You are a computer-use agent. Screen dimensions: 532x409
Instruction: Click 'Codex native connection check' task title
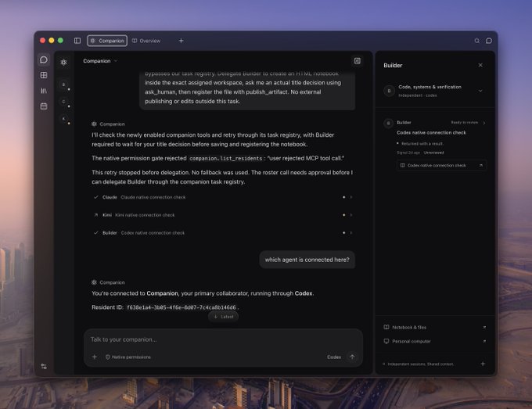coord(431,133)
